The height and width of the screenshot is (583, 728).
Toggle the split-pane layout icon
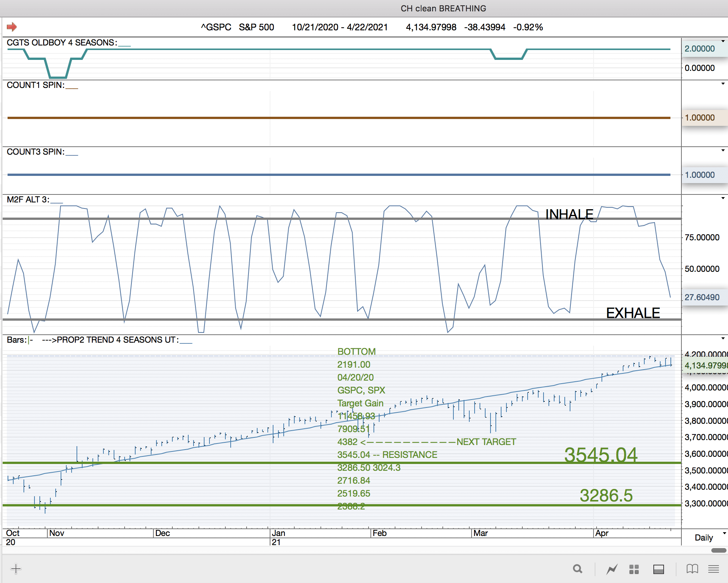659,569
